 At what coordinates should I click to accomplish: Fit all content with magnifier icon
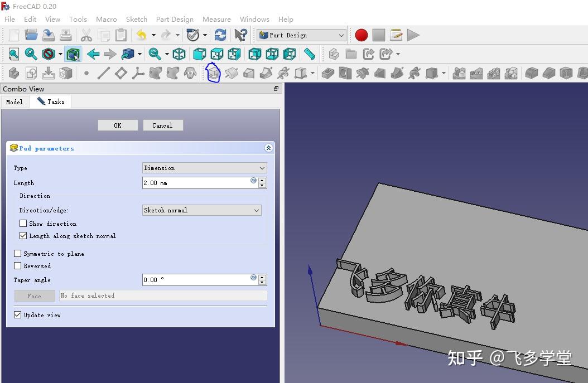(x=14, y=54)
